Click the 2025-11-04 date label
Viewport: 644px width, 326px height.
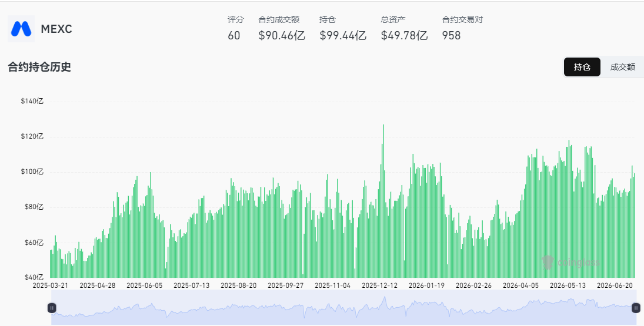tap(333, 285)
